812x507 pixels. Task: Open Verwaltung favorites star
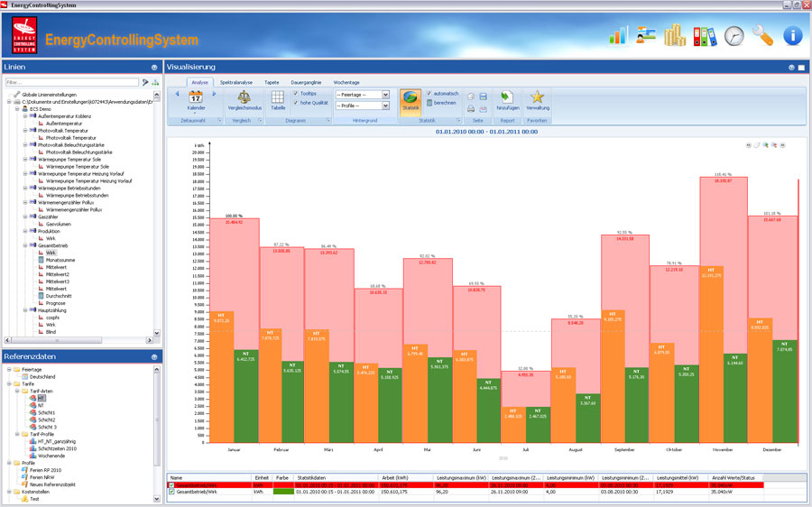pyautogui.click(x=538, y=98)
